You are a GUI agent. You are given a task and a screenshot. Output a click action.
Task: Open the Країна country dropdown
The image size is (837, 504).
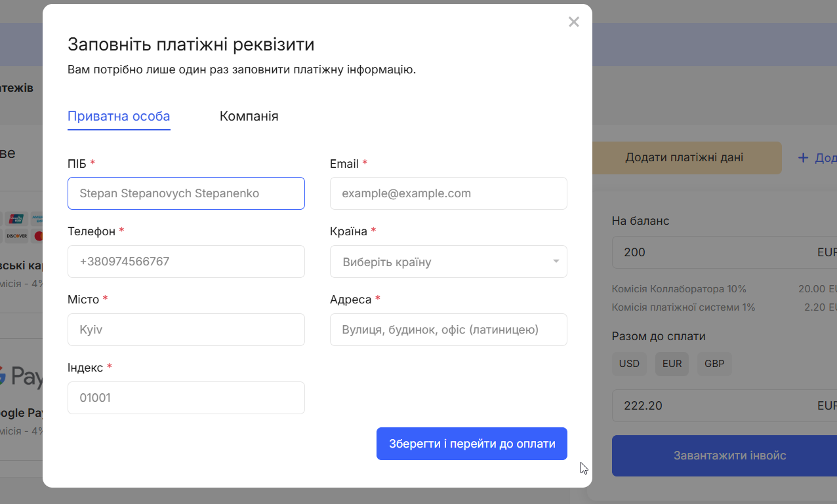coord(448,262)
